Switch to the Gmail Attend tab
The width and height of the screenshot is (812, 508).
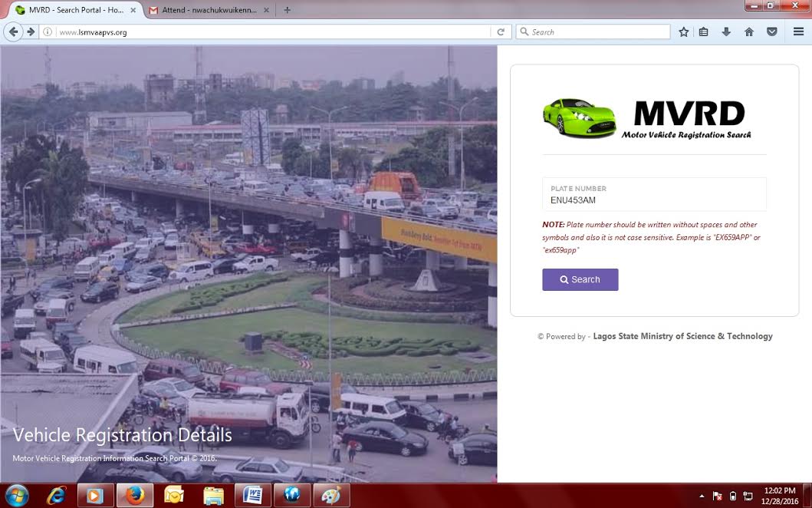207,10
